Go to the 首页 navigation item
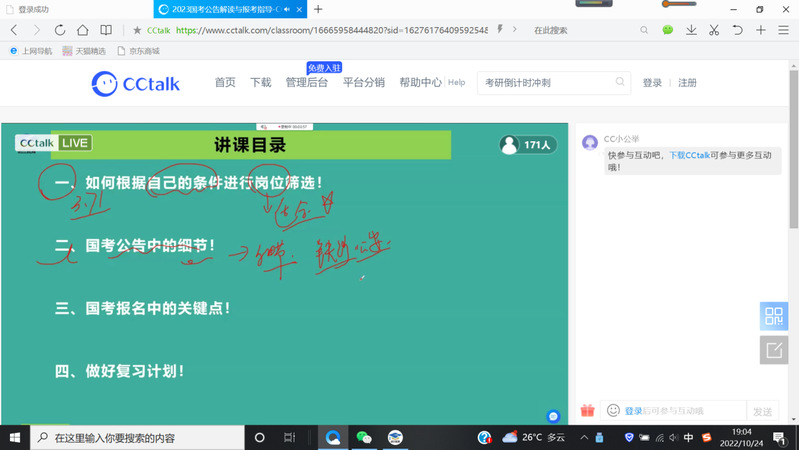 pos(225,83)
